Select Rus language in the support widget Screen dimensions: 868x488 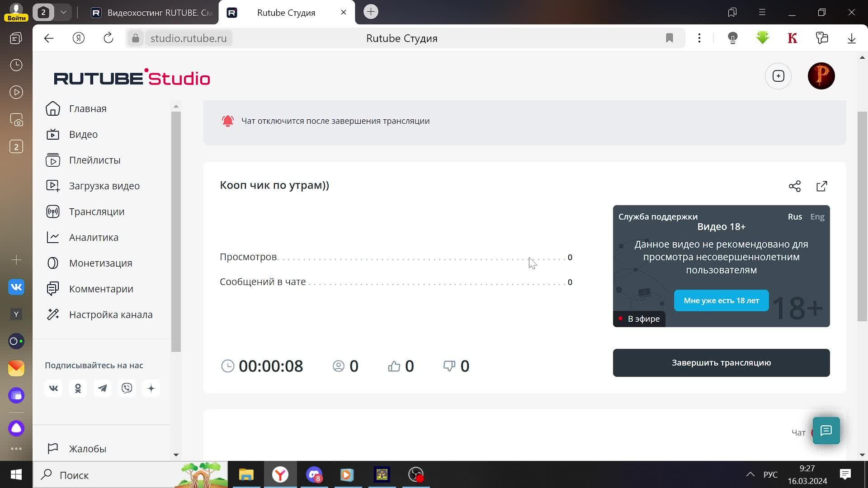[x=794, y=217]
